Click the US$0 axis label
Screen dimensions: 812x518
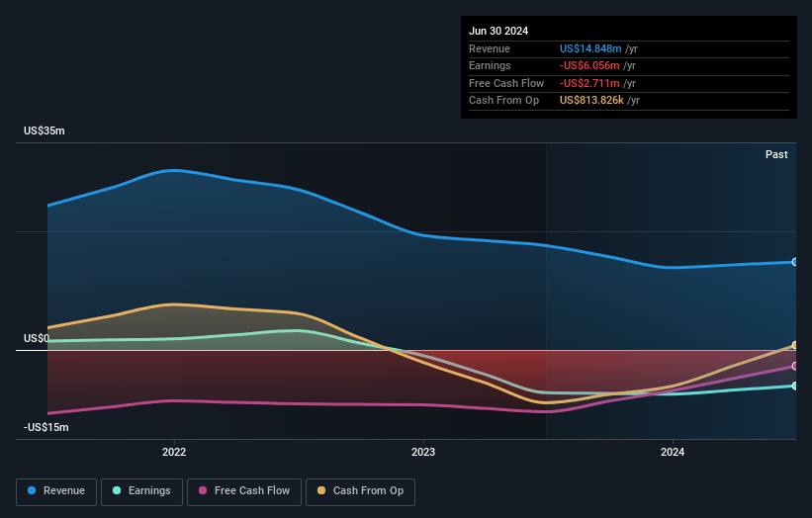tap(37, 338)
